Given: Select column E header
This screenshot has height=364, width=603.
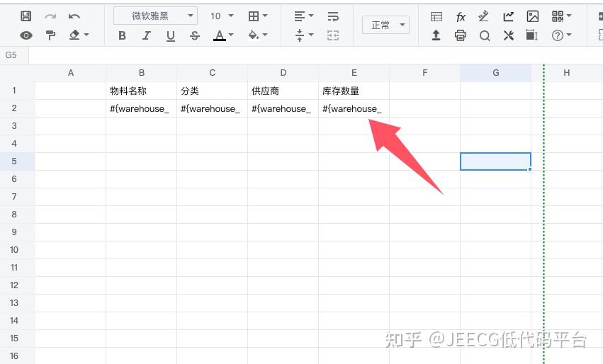Looking at the screenshot, I should point(354,73).
